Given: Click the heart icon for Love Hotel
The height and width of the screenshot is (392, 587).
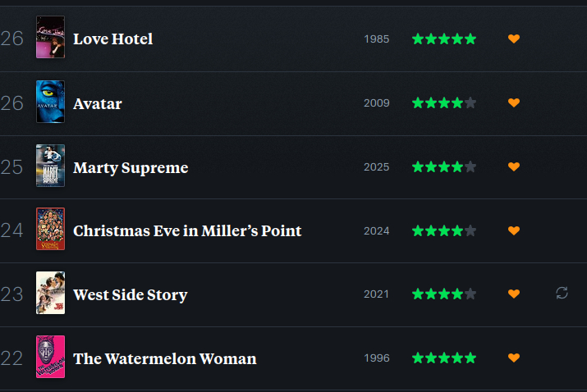Looking at the screenshot, I should pos(514,39).
